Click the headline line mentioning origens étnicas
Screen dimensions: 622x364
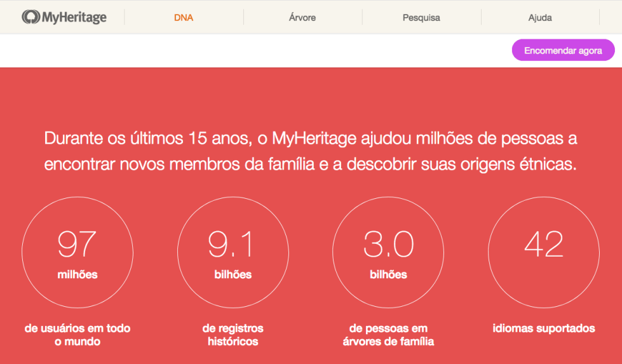coord(311,164)
